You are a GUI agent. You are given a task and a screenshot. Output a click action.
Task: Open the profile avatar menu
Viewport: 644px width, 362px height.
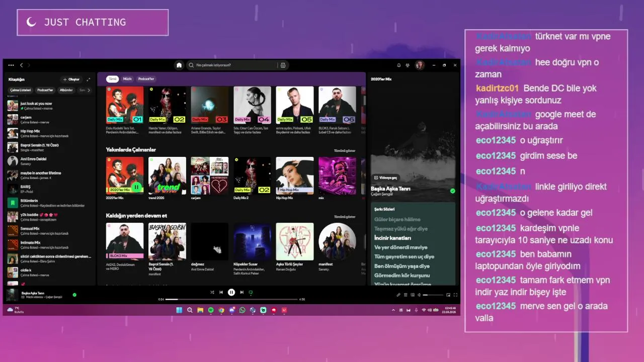tap(420, 65)
